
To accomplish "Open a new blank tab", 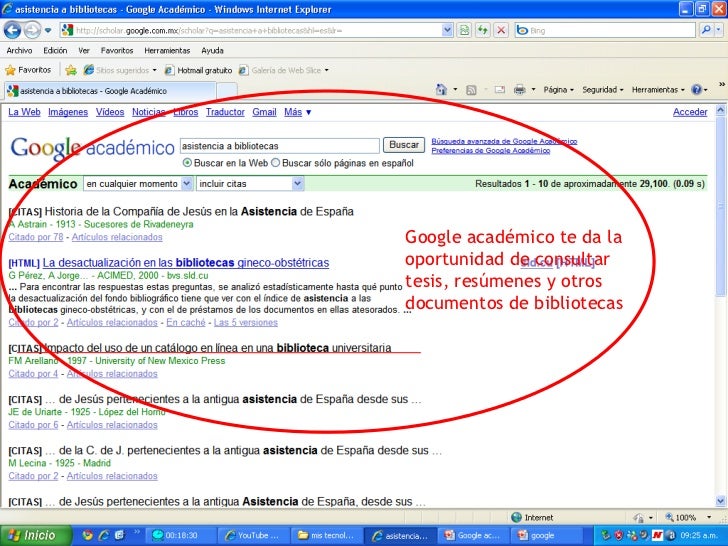I will coord(227,91).
